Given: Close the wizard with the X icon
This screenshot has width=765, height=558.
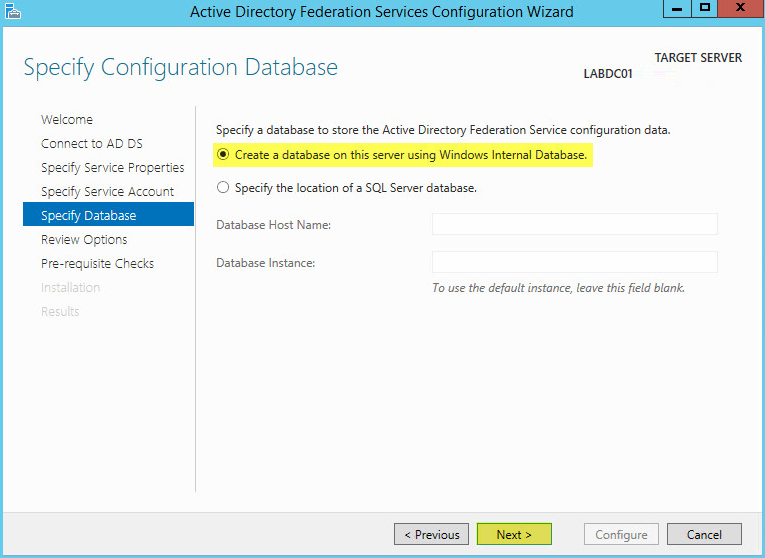Looking at the screenshot, I should pyautogui.click(x=740, y=8).
